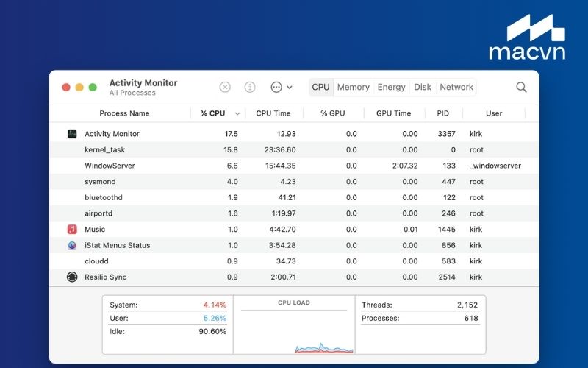
Task: Click the 17.5 CPU value
Action: pyautogui.click(x=231, y=134)
